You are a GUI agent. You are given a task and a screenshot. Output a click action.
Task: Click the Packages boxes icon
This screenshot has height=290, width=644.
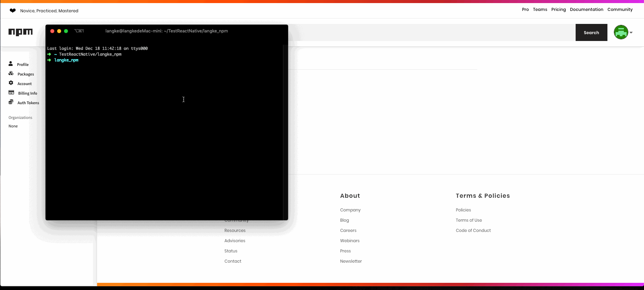pyautogui.click(x=11, y=73)
